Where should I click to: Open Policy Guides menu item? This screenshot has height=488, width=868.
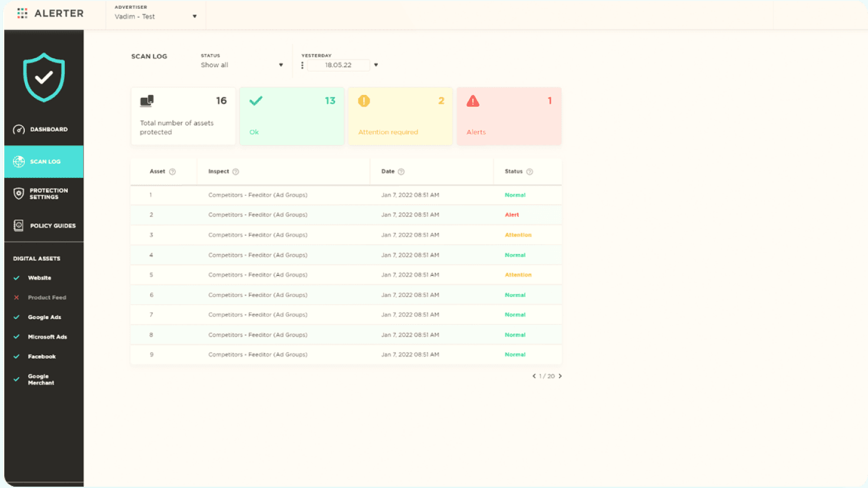[44, 226]
